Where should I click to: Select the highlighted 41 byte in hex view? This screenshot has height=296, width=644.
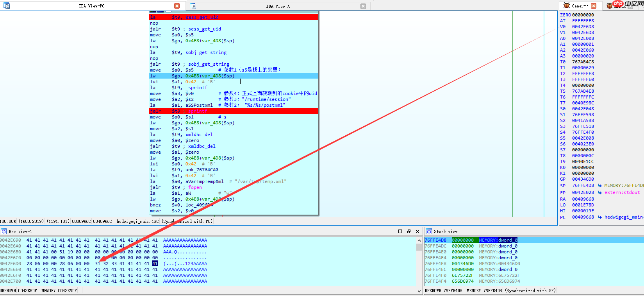pos(155,264)
